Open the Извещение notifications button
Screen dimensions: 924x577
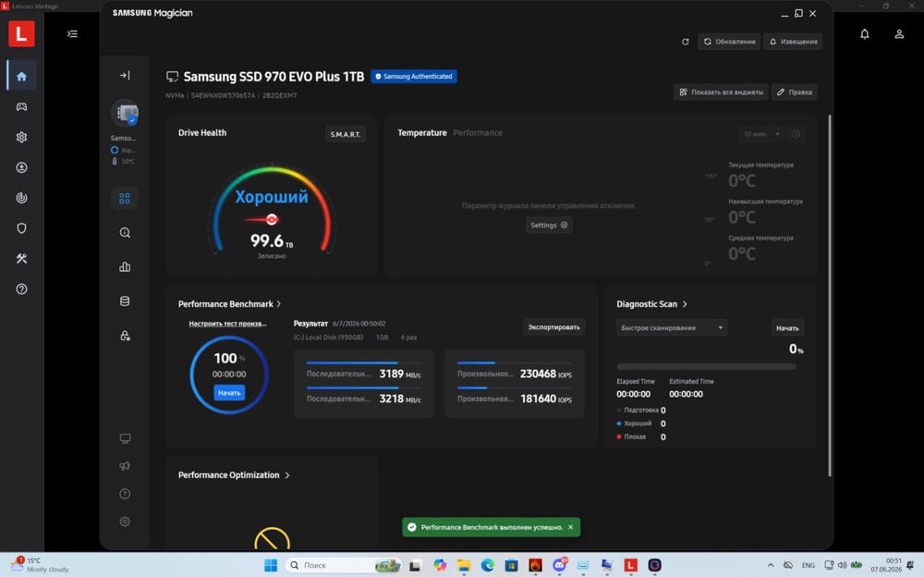[x=793, y=42]
